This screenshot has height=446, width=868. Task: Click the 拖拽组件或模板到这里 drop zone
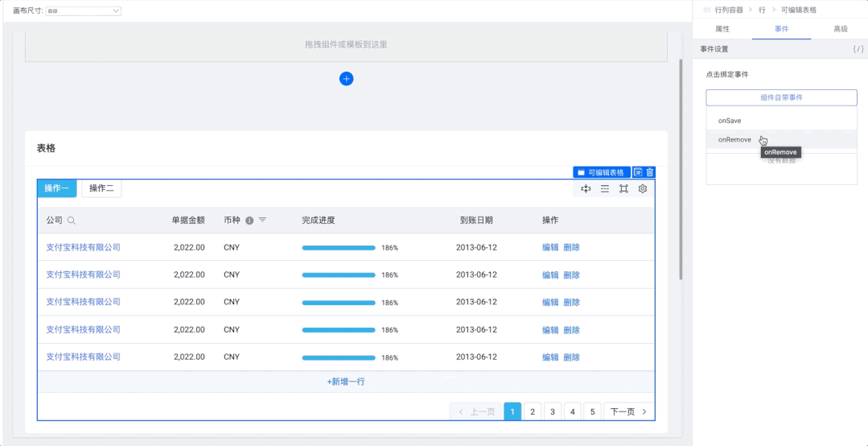tap(346, 45)
